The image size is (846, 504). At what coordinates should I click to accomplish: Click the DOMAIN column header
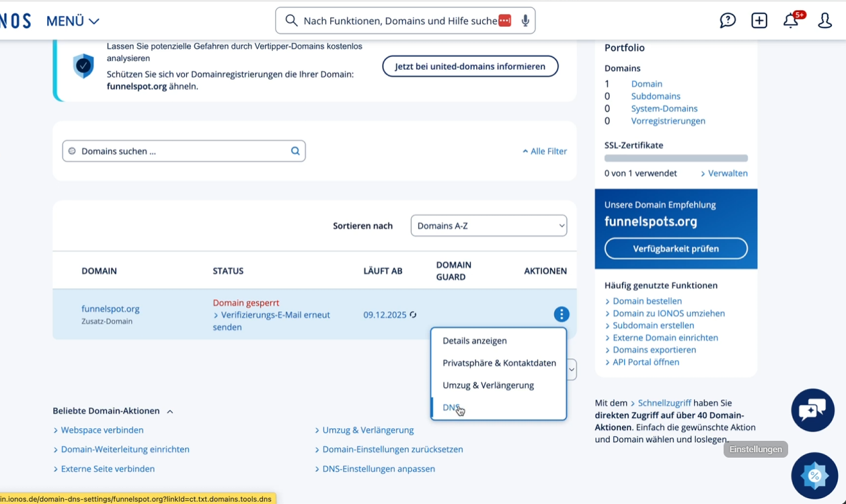pyautogui.click(x=99, y=271)
